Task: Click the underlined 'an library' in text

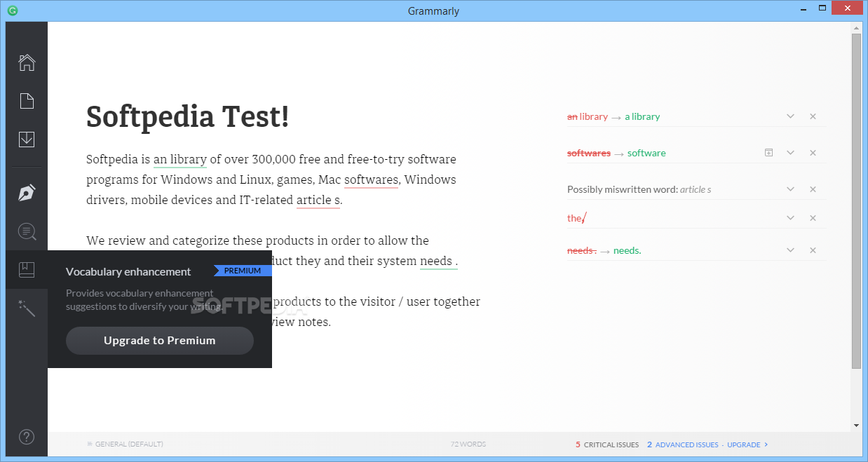Action: point(180,159)
